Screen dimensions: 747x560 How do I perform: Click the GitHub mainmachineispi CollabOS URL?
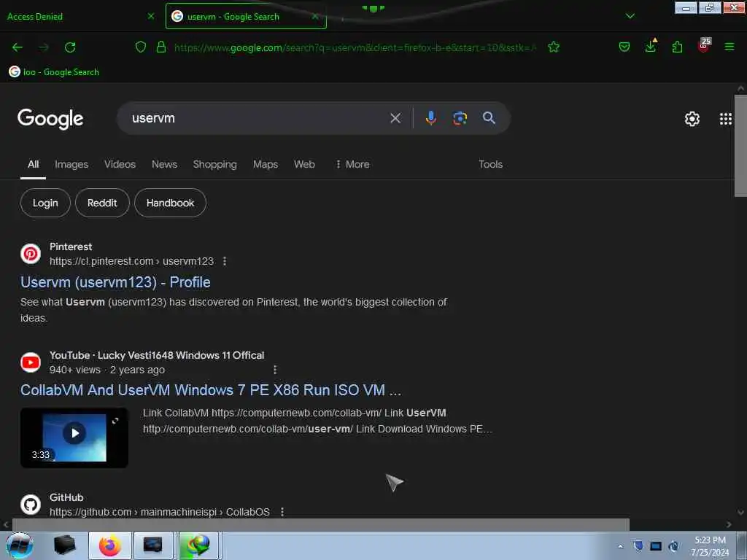point(160,512)
